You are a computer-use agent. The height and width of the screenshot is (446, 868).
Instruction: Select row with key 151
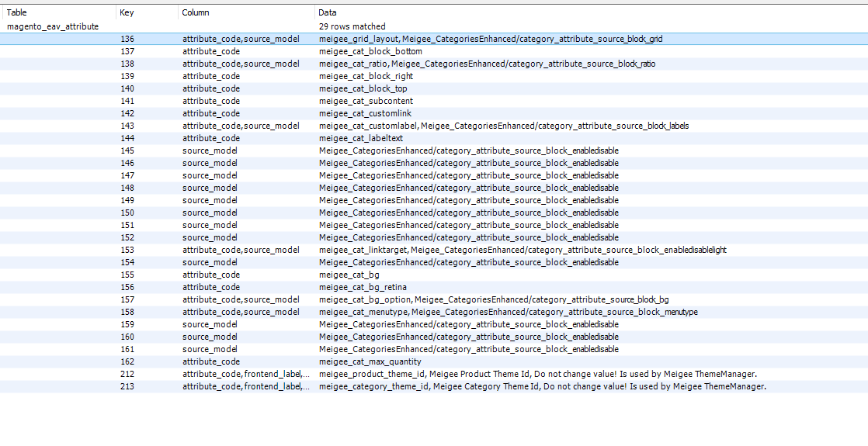point(434,225)
